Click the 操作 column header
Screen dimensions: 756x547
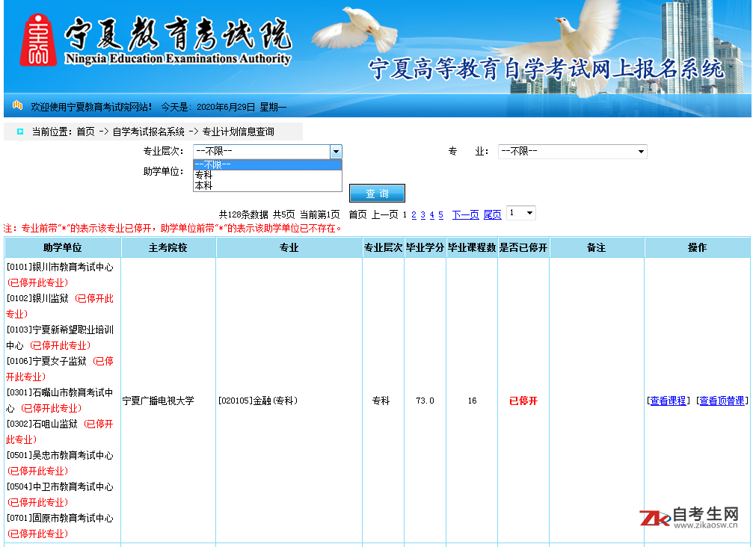point(697,247)
